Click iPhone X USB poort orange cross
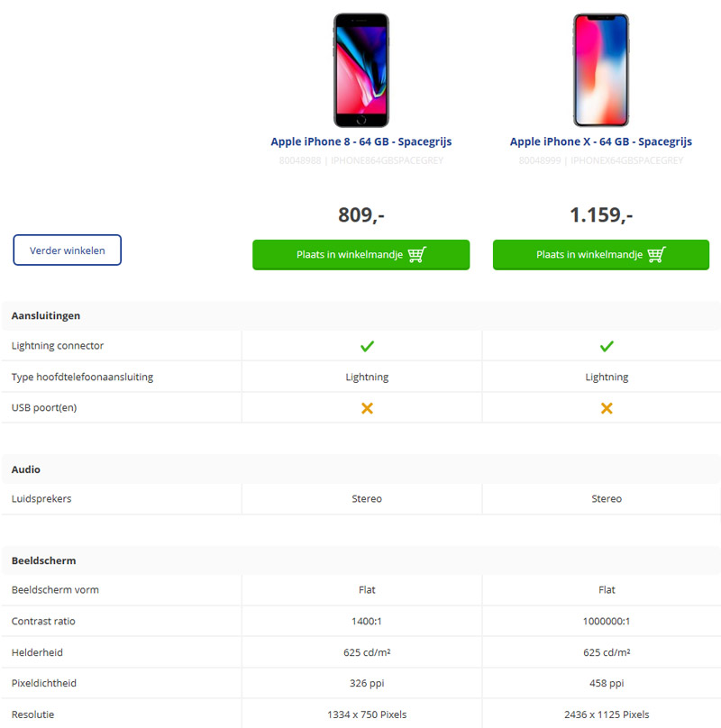The width and height of the screenshot is (721, 728). tap(607, 408)
